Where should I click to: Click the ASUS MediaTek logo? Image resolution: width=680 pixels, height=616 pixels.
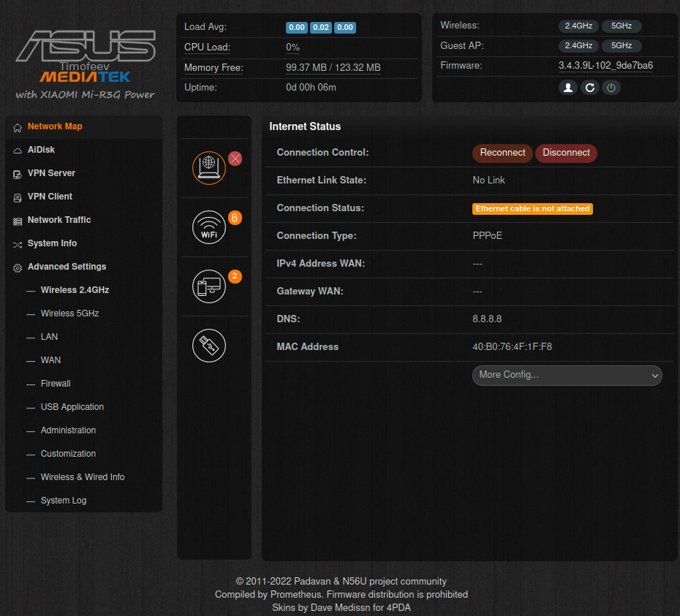tap(86, 65)
